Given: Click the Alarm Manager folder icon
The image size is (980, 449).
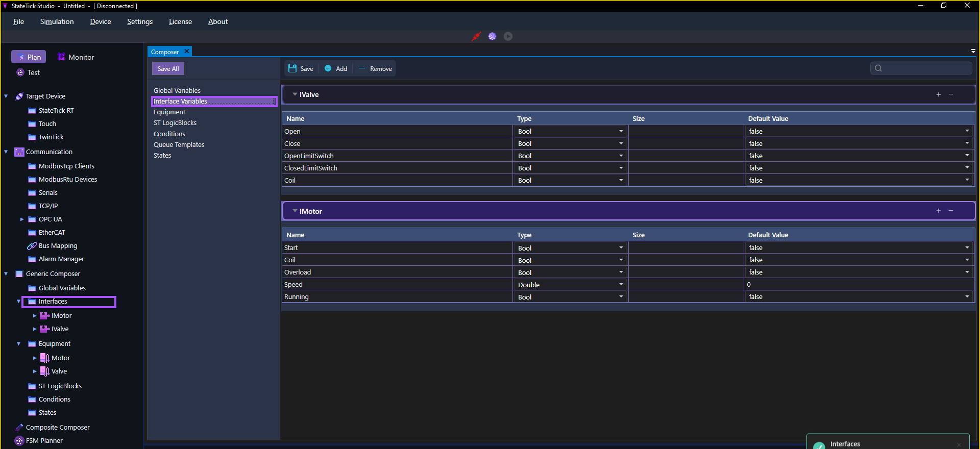Looking at the screenshot, I should point(32,259).
